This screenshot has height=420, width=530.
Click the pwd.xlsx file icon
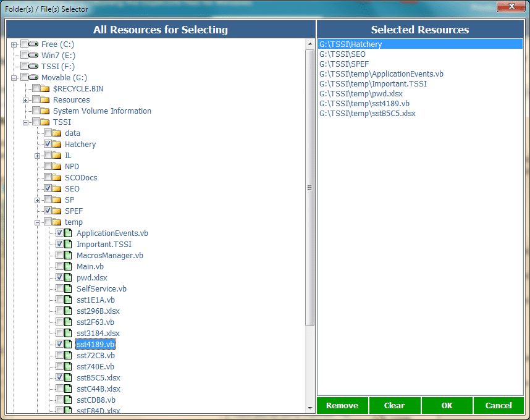click(69, 278)
